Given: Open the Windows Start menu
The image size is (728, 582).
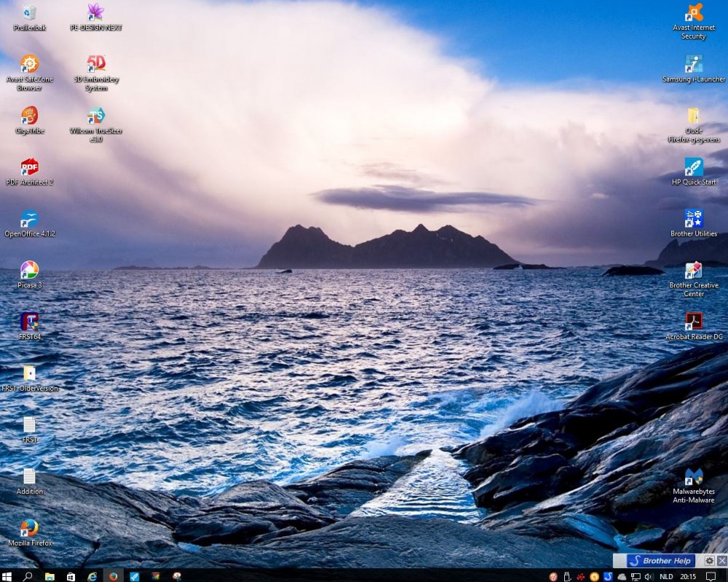Looking at the screenshot, I should 7,576.
